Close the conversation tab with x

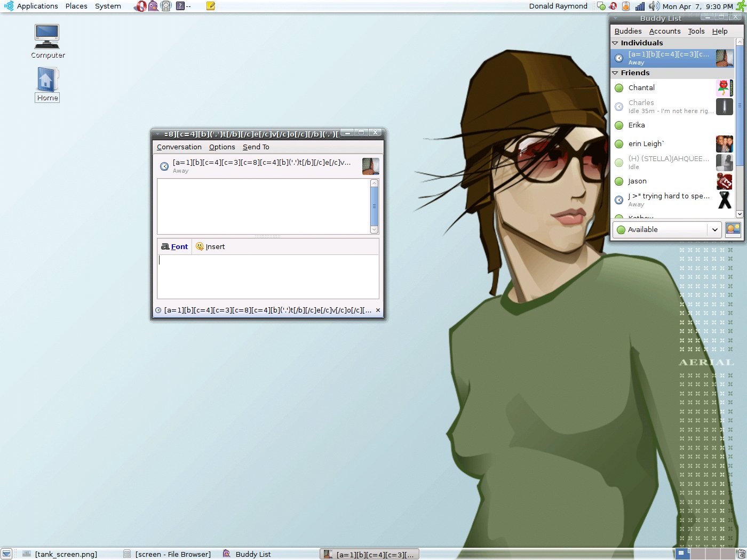click(x=378, y=310)
